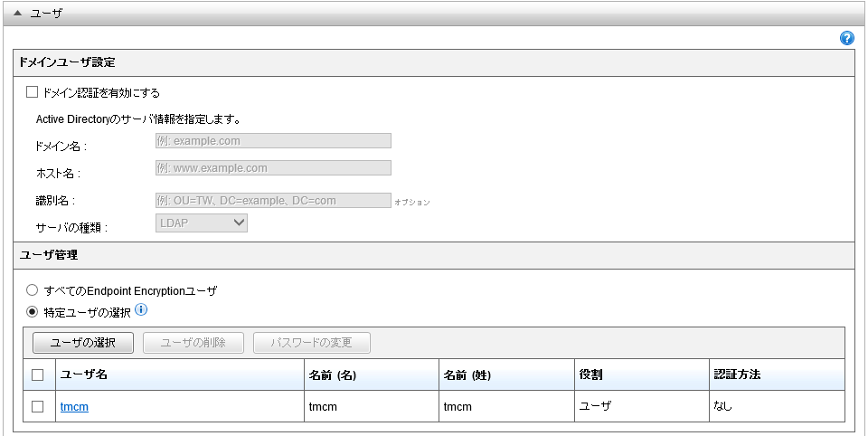
Task: Enable the ドメイン認証を有効にする checkbox
Action: click(x=33, y=92)
